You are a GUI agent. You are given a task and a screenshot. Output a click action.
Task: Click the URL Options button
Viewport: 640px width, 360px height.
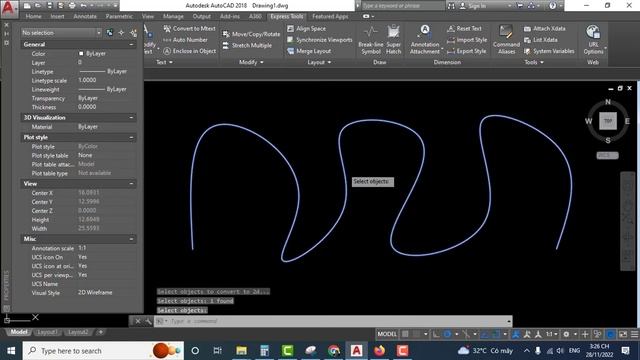[593, 40]
